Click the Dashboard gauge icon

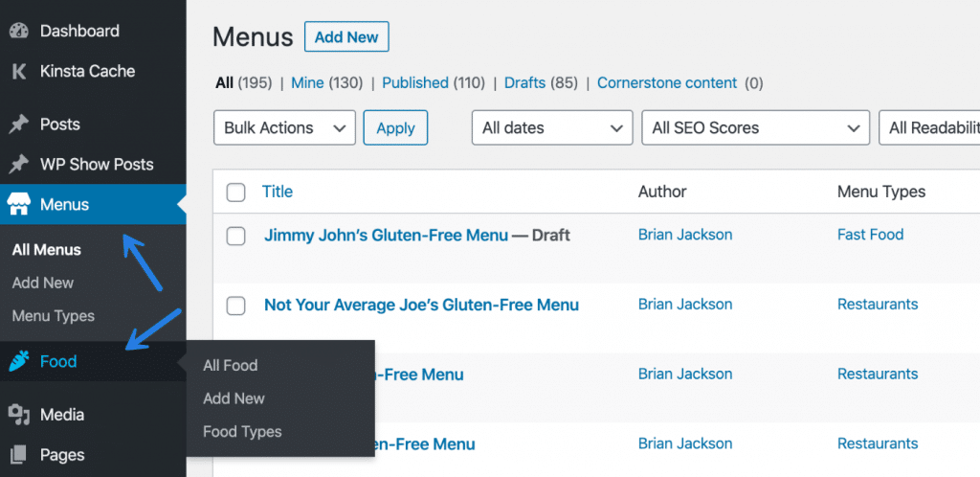(19, 31)
